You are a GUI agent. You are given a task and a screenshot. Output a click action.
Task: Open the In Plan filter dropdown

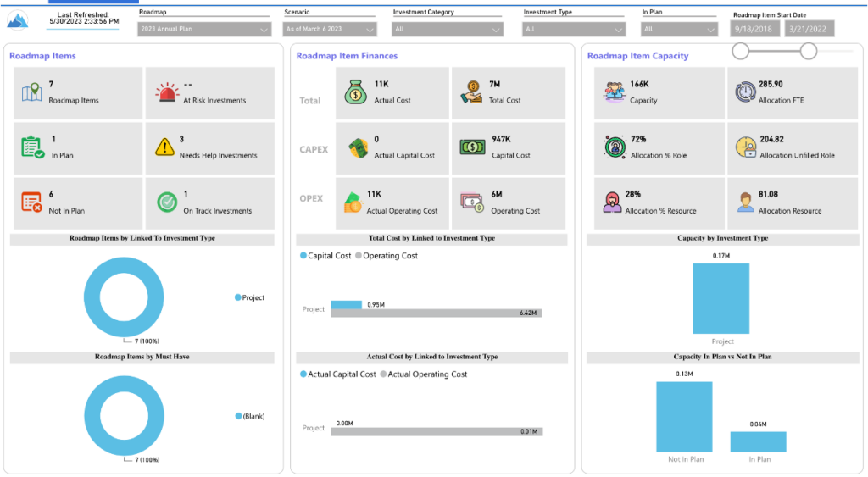click(x=679, y=29)
